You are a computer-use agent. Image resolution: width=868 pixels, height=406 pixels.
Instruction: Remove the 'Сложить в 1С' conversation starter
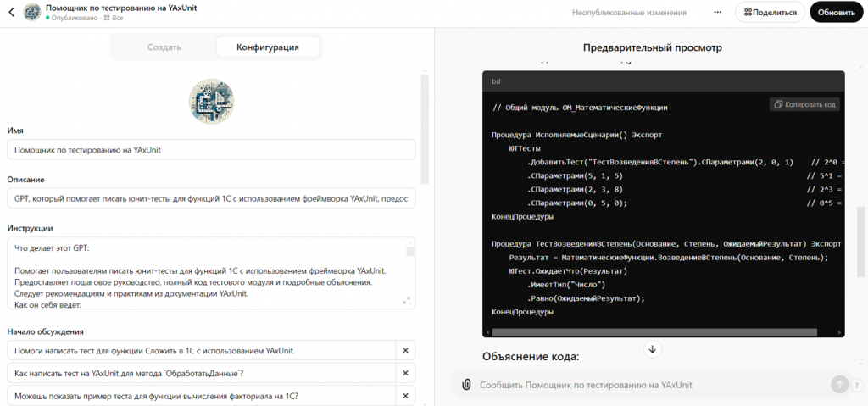[405, 350]
